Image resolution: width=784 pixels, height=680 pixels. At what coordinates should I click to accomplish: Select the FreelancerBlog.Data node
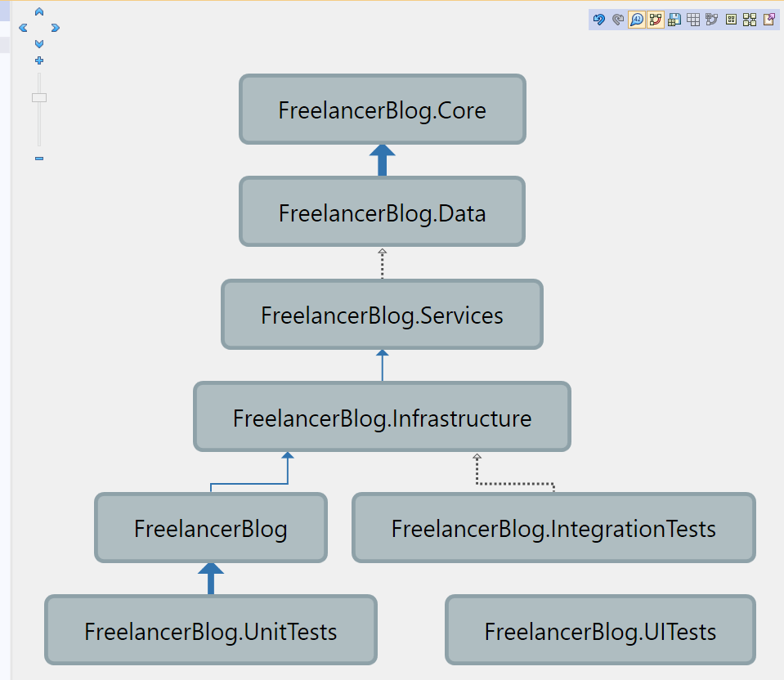(383, 212)
